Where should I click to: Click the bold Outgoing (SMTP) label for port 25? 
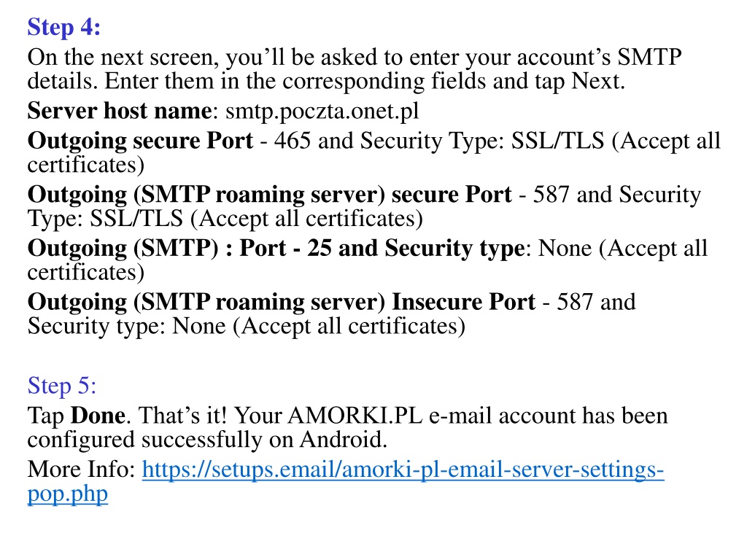(123, 249)
